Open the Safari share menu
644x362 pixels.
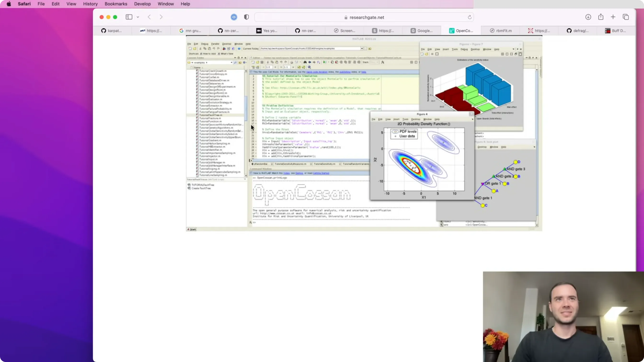coord(601,17)
